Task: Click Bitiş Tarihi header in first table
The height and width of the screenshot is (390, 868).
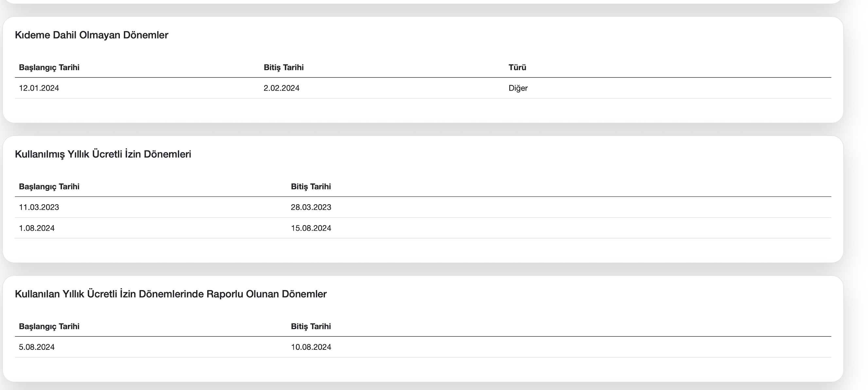Action: point(283,67)
